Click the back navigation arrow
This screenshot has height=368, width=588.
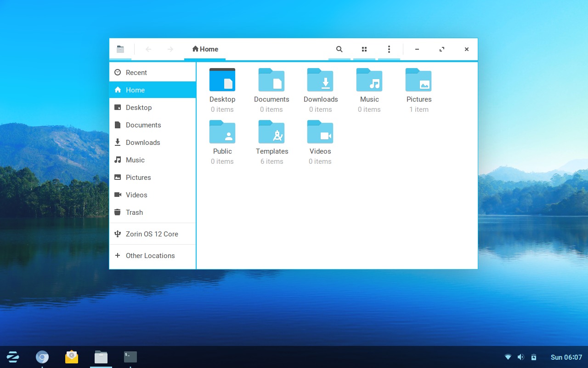[148, 49]
